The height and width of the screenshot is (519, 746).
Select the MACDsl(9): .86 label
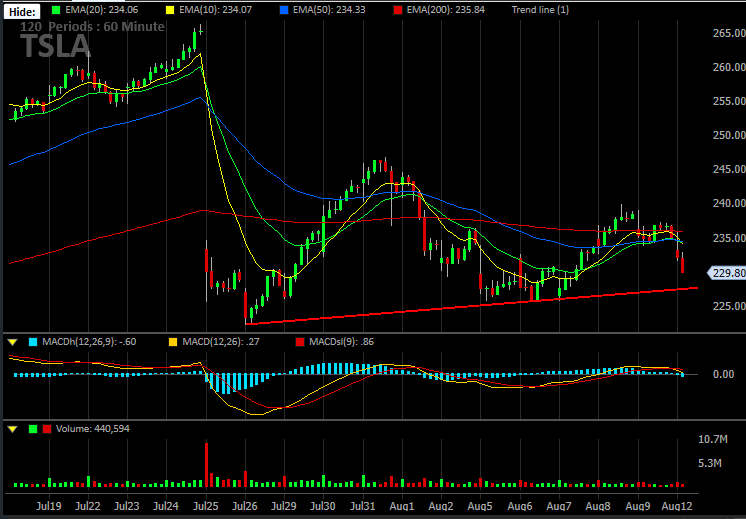coord(341,342)
